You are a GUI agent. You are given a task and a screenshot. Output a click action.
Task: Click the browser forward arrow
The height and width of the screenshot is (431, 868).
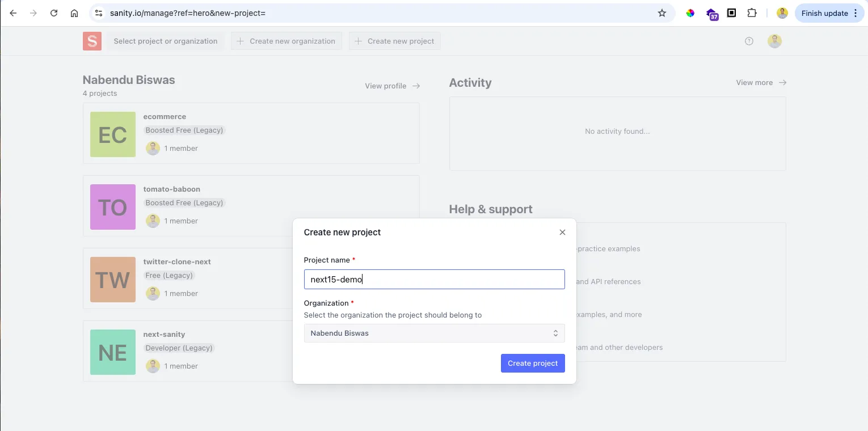coord(33,13)
